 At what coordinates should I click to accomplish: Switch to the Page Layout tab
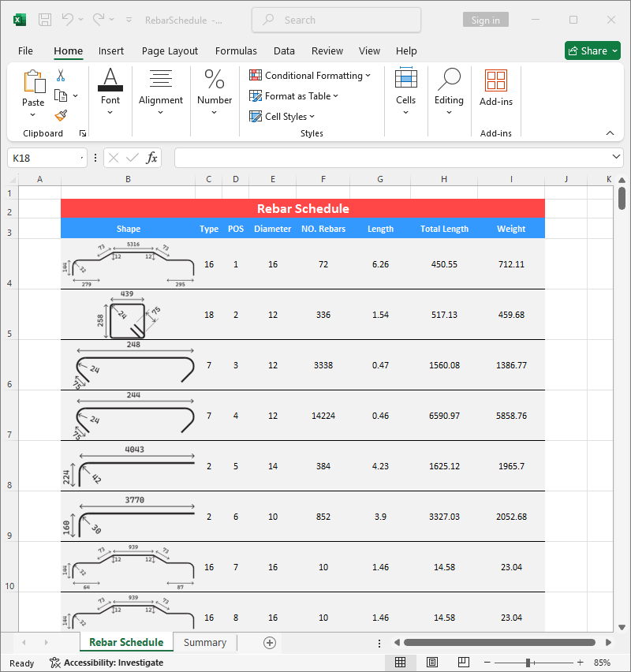170,51
